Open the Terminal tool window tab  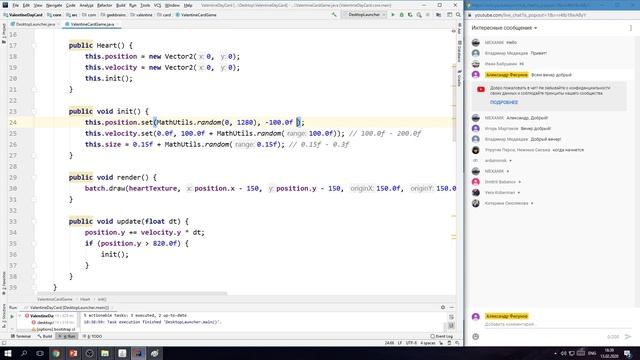21,336
